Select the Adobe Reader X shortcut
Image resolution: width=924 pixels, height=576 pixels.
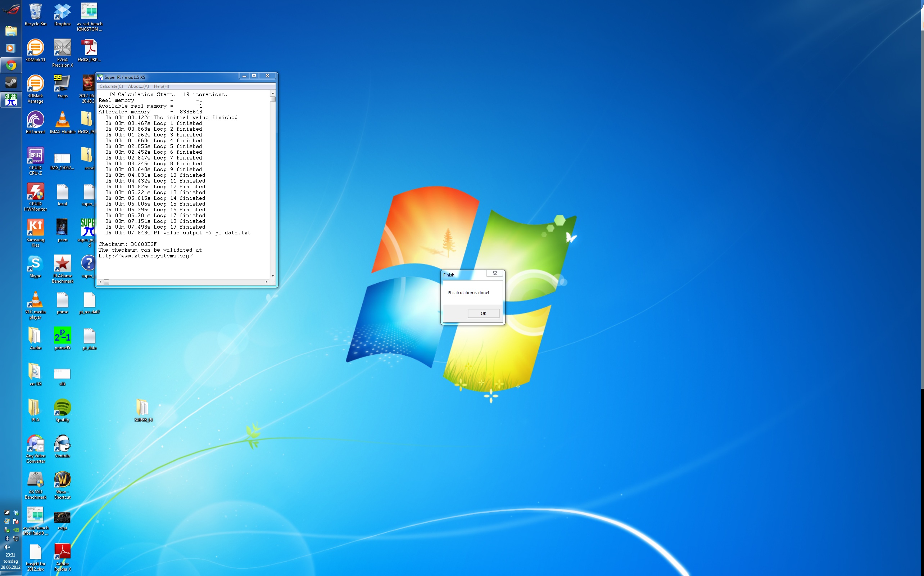63,557
